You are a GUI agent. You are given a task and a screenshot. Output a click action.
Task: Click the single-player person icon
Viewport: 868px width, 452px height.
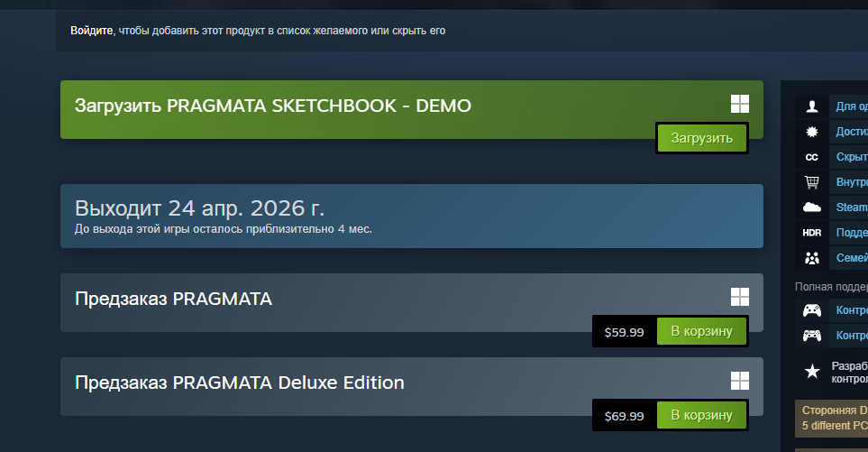pyautogui.click(x=812, y=106)
